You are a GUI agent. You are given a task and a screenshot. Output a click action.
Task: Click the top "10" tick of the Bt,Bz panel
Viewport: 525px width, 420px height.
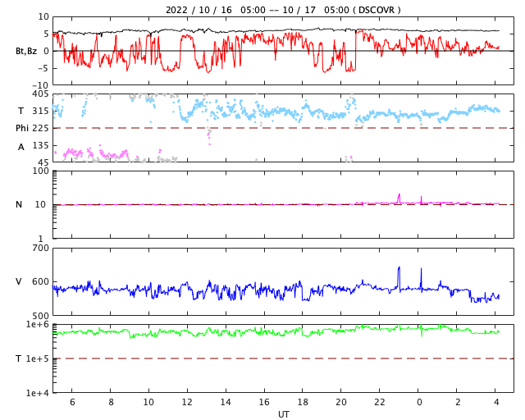point(43,16)
